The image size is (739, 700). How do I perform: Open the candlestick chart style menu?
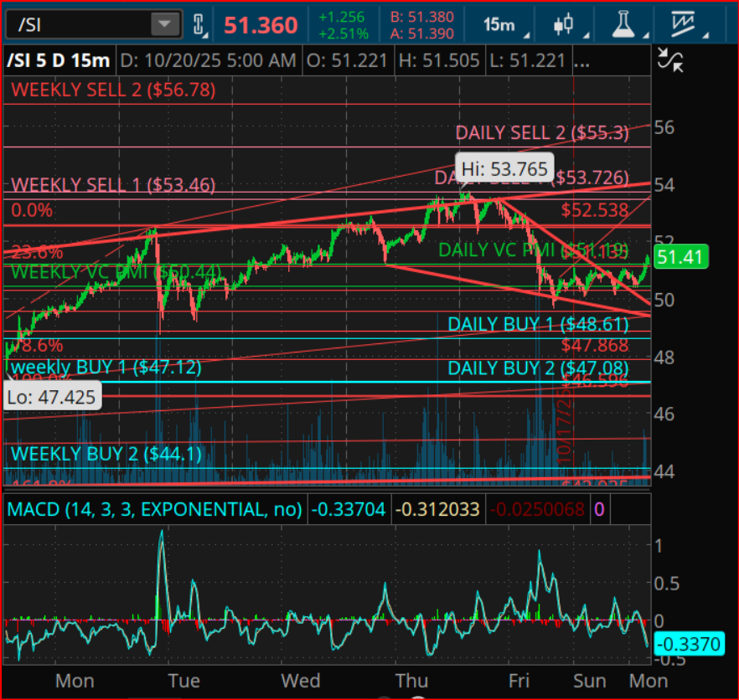[562, 25]
